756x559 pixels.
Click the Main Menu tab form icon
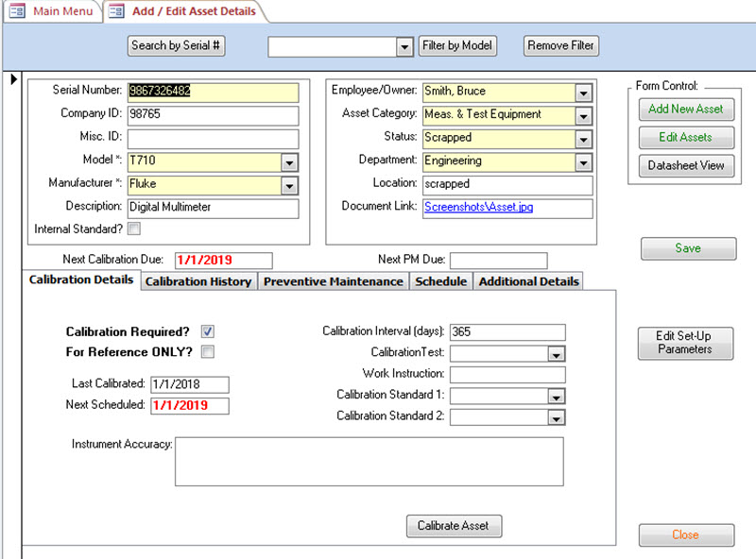17,11
